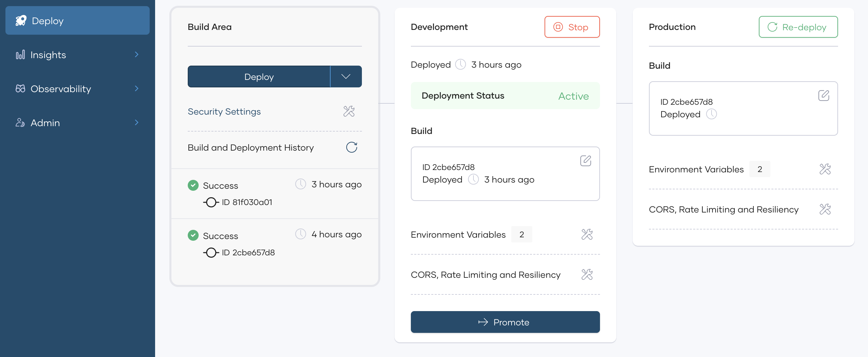
Task: Click the Production Environment Variables count 2
Action: pos(760,169)
